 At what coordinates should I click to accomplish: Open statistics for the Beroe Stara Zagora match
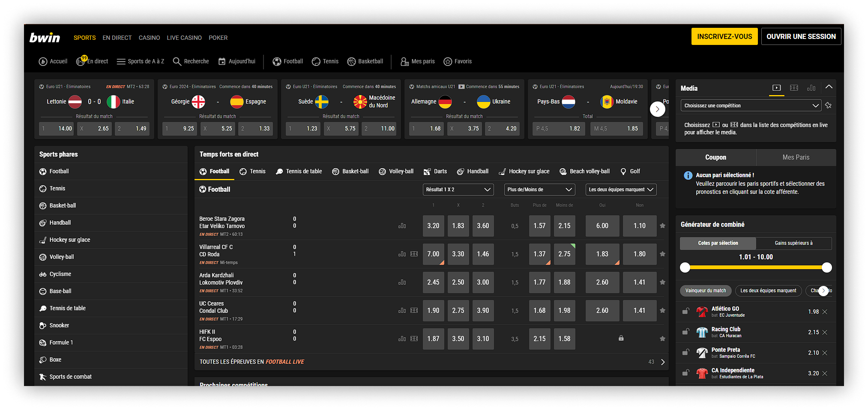coord(402,226)
